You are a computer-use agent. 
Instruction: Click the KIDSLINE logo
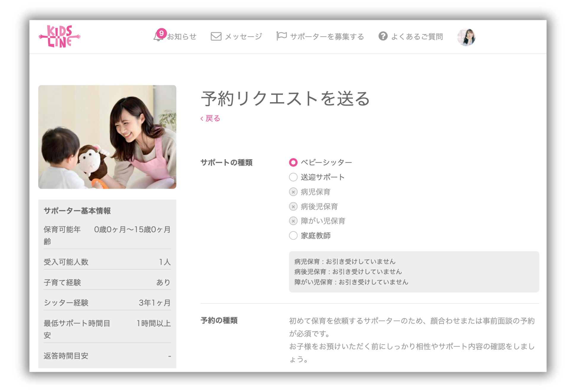coord(60,37)
